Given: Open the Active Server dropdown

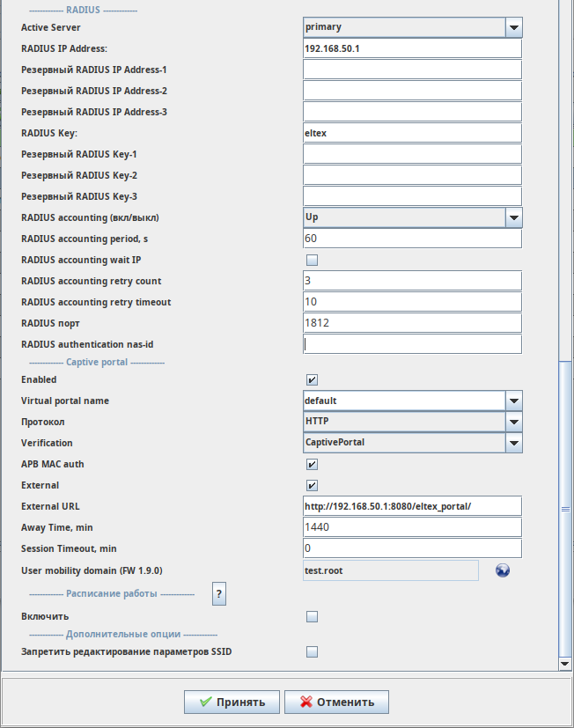Looking at the screenshot, I should [x=514, y=27].
